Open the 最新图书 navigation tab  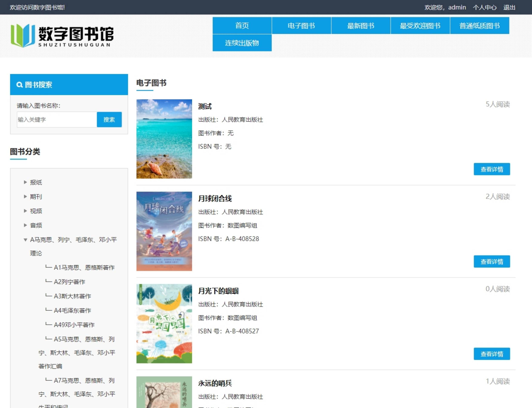click(361, 26)
